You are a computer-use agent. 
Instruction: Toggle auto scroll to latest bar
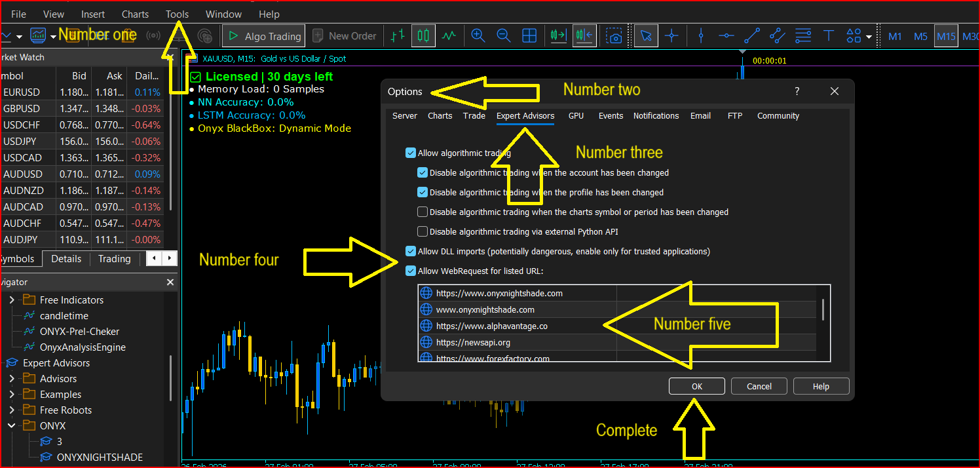click(559, 36)
